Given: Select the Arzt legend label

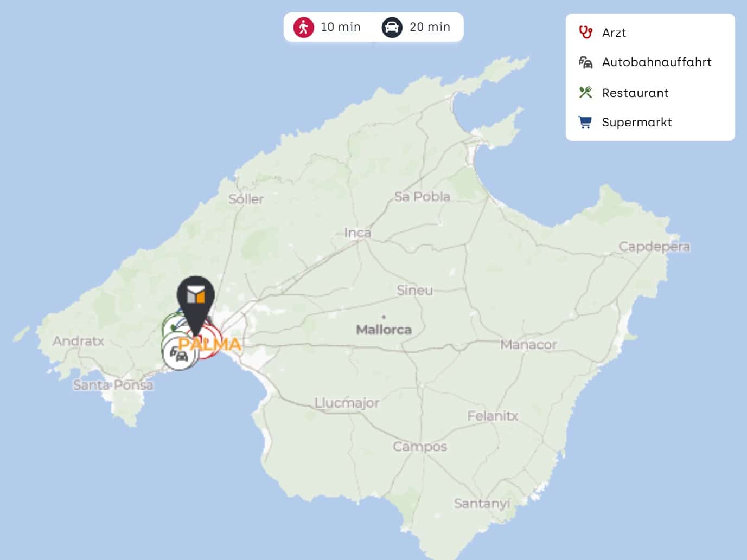Looking at the screenshot, I should click(614, 33).
